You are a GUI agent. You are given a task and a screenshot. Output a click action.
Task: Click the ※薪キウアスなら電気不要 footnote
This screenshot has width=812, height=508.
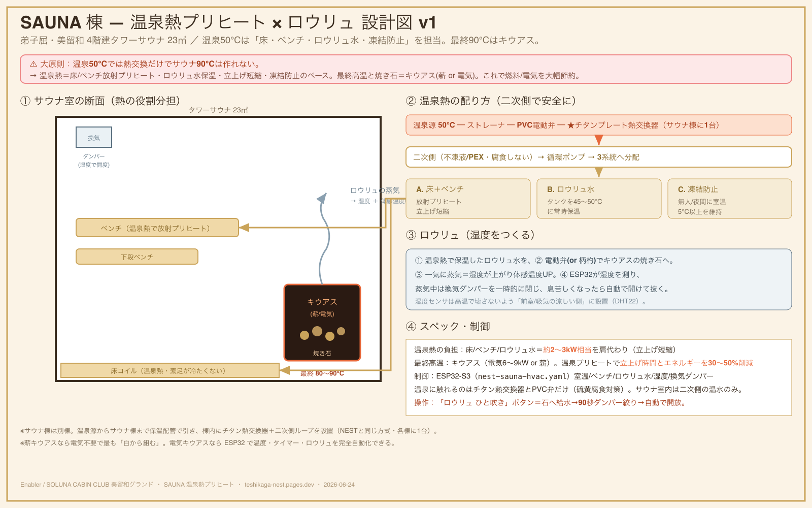[x=208, y=443]
